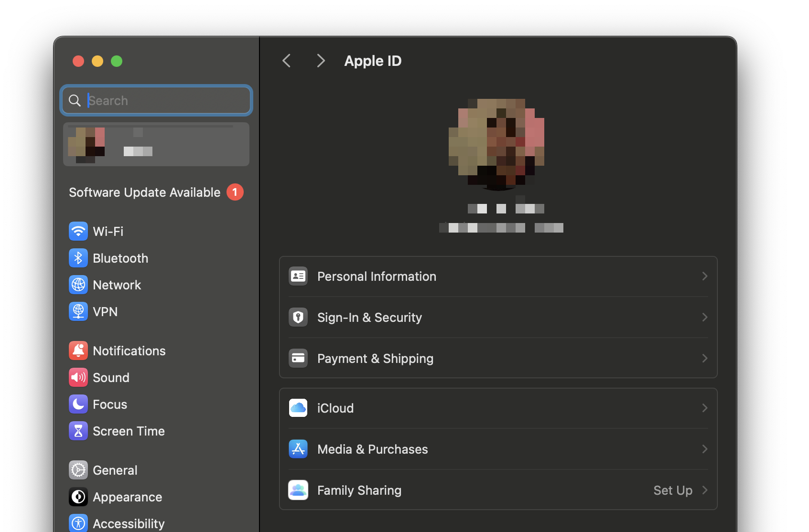Click the Notifications bell icon
The width and height of the screenshot is (809, 532).
pos(78,351)
